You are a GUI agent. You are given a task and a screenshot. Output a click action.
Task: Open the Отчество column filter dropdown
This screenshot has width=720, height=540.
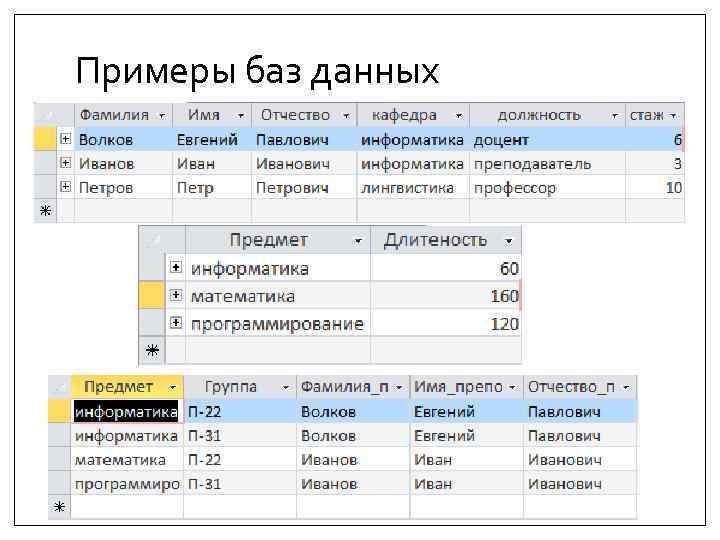[347, 116]
